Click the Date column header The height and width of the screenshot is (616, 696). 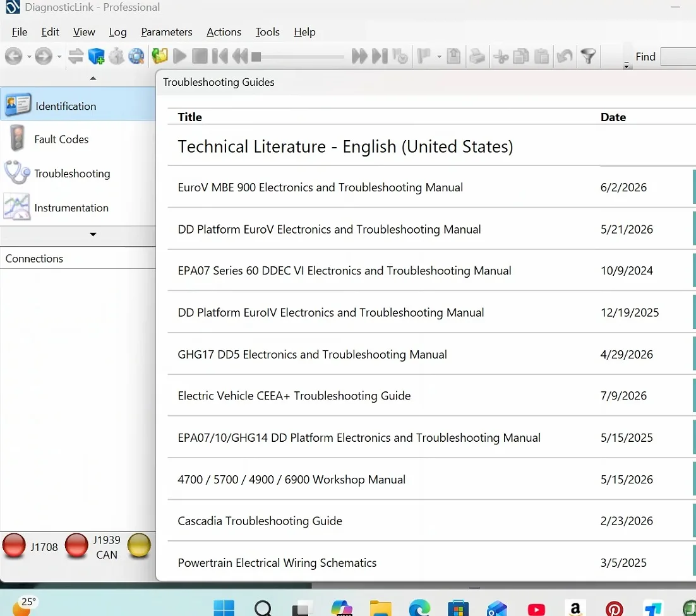(613, 117)
